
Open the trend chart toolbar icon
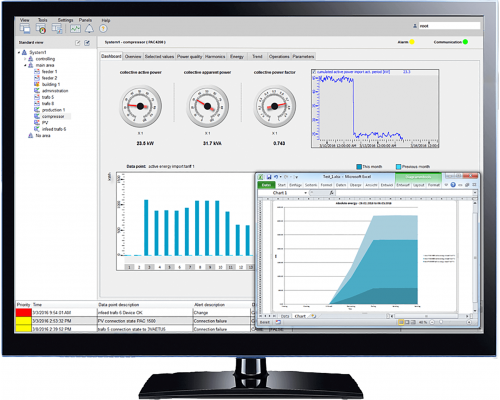[75, 29]
